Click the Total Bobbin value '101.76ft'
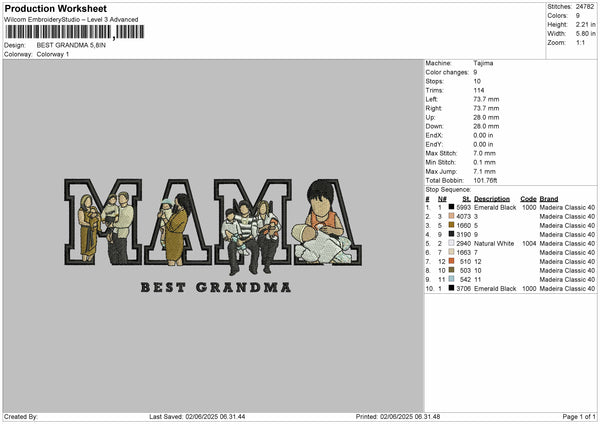Screen dimensions: 600x424 485,181
